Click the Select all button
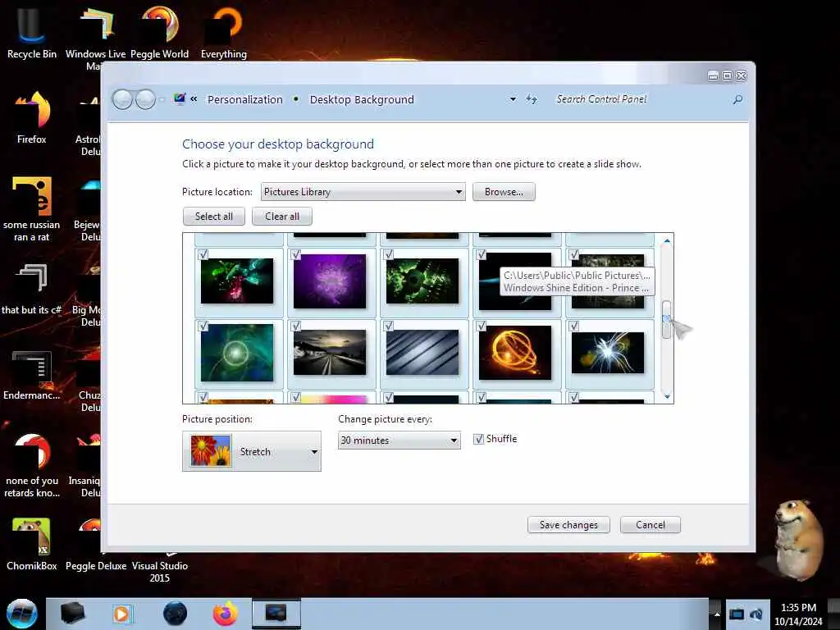Image resolution: width=840 pixels, height=630 pixels. pyautogui.click(x=214, y=217)
